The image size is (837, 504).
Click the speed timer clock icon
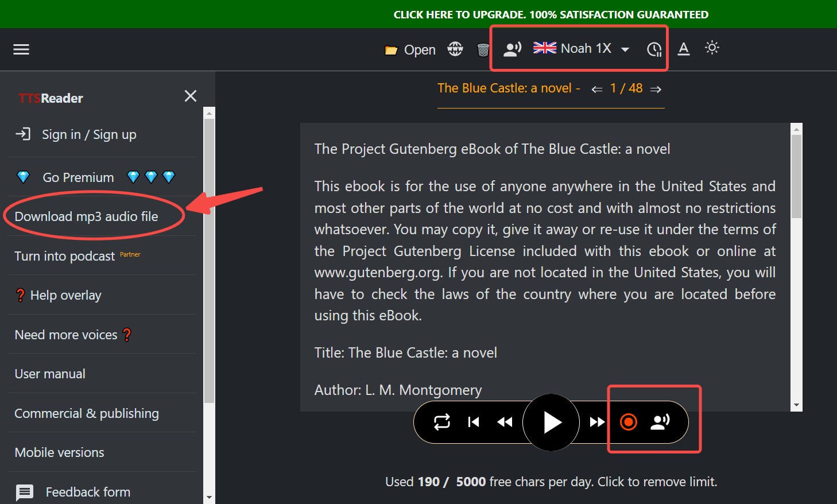tap(654, 49)
